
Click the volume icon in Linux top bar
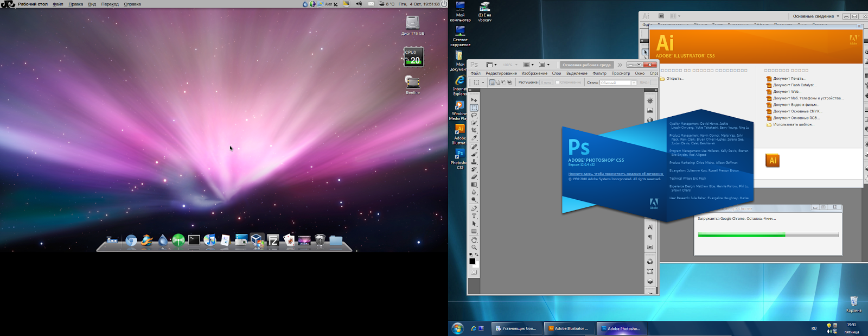click(x=359, y=4)
